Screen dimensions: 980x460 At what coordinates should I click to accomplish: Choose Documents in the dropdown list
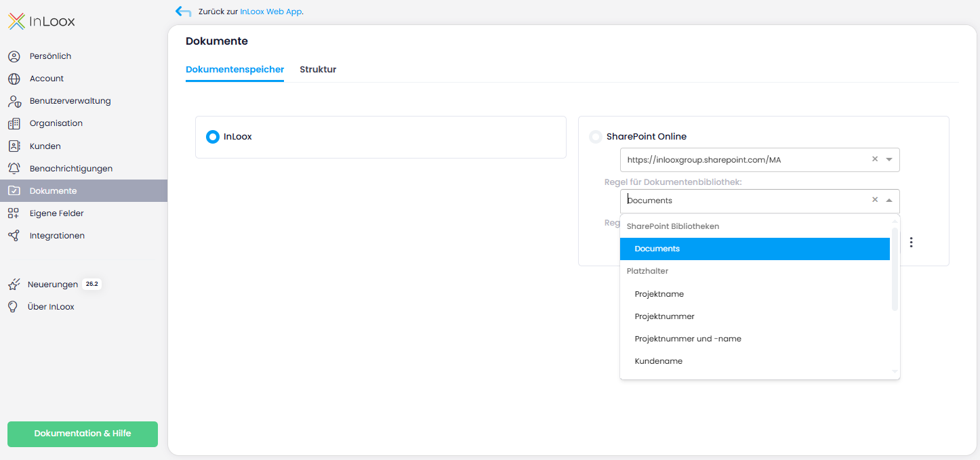tap(755, 249)
